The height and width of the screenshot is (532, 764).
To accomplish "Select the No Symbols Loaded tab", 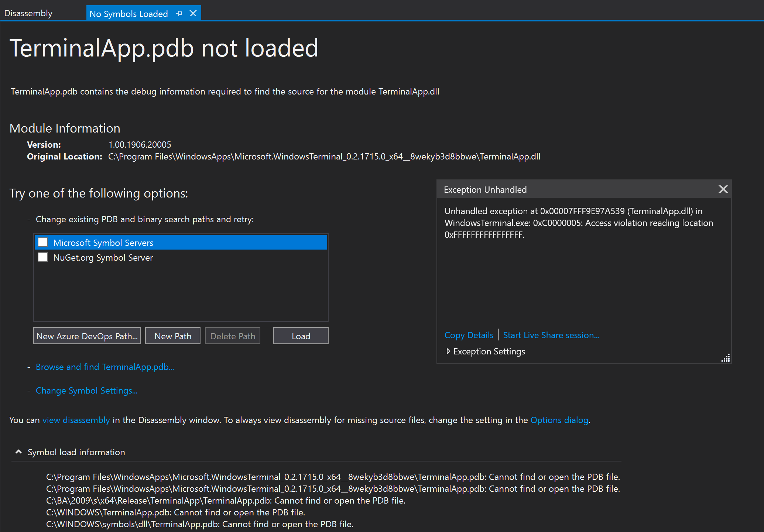I will click(129, 14).
